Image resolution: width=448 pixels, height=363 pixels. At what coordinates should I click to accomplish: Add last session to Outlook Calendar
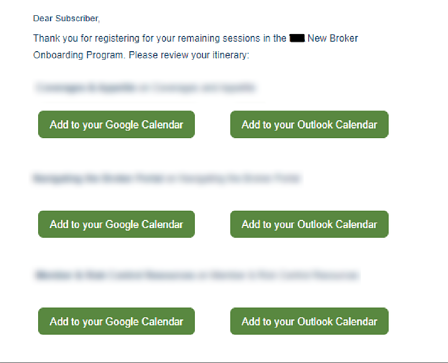click(x=309, y=321)
